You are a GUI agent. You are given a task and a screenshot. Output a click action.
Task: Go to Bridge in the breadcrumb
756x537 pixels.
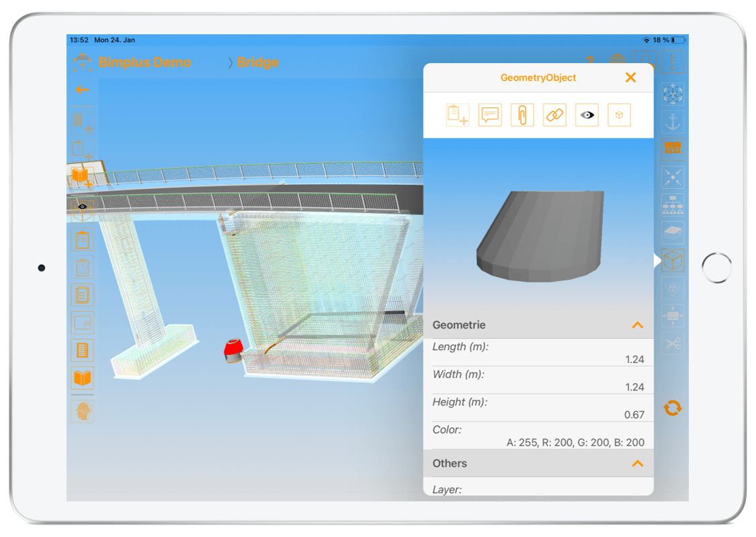pos(257,63)
